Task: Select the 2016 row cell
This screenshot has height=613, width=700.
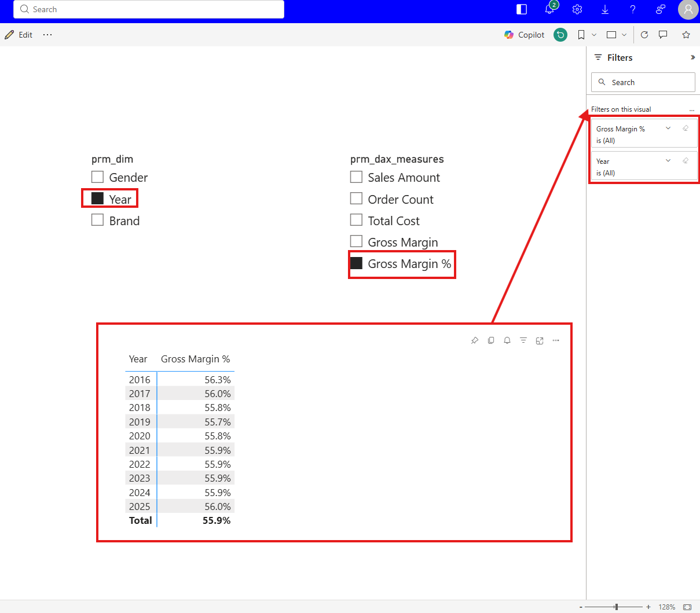Action: click(x=140, y=380)
